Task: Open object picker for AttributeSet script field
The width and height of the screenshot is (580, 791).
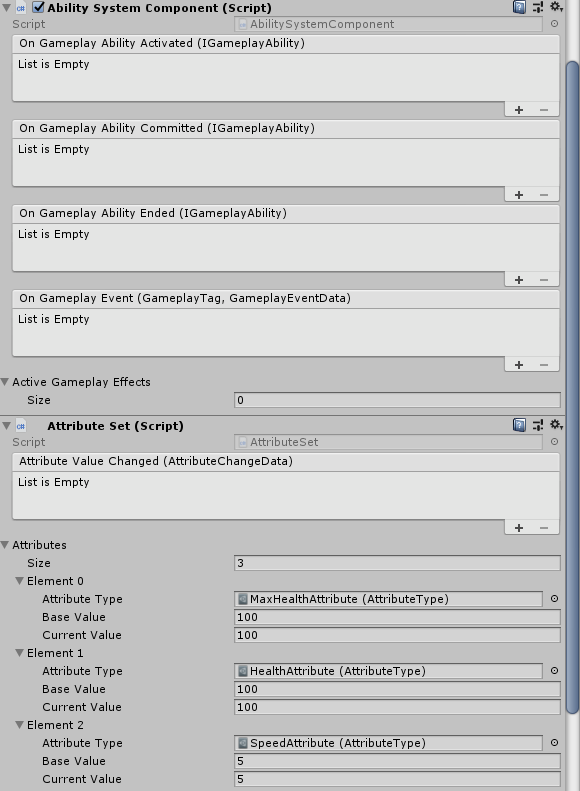Action: 554,442
